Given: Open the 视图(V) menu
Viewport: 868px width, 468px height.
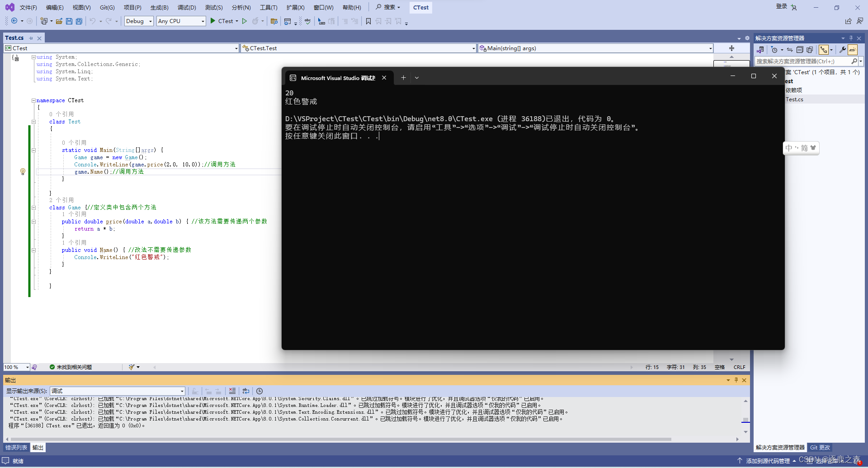Looking at the screenshot, I should pos(81,7).
